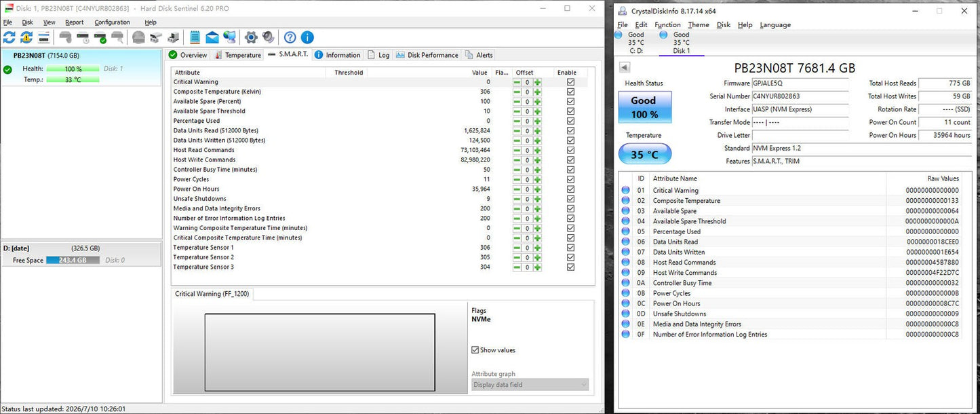The image size is (980, 414).
Task: Click the 35 °C temperature button
Action: [644, 154]
